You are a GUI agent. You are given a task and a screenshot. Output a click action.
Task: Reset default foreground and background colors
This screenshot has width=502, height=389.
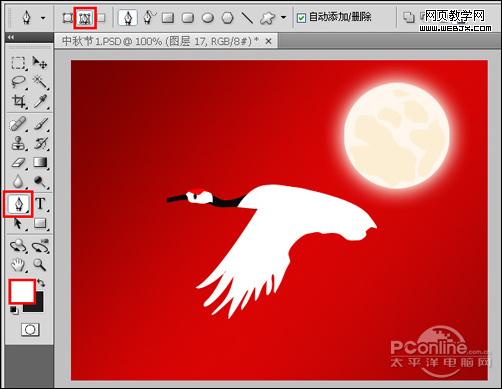coord(14,310)
